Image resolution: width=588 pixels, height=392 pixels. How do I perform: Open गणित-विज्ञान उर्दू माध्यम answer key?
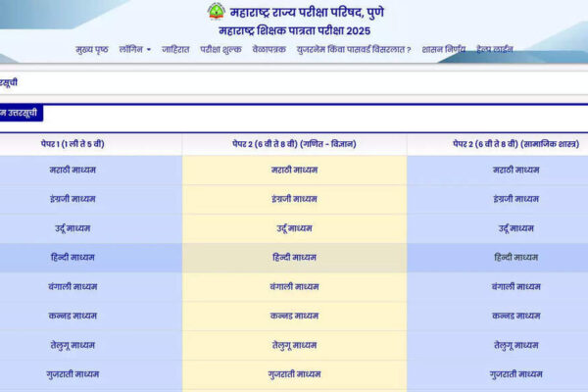click(x=294, y=228)
